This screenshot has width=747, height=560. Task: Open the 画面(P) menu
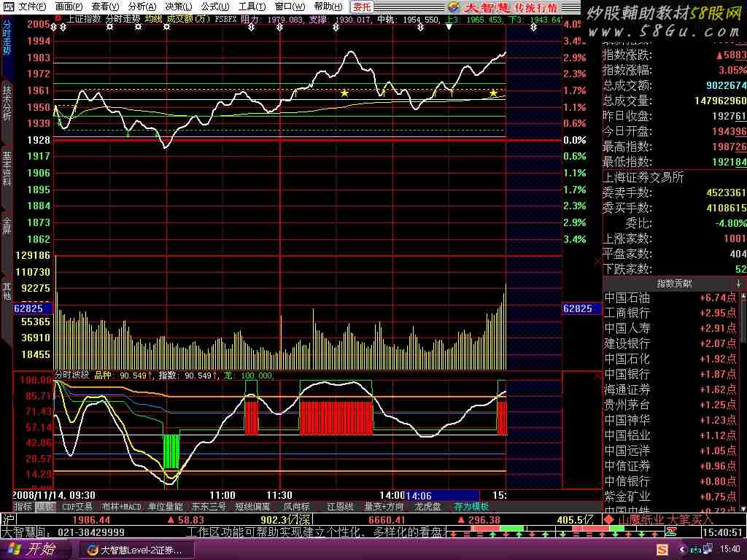pos(69,7)
